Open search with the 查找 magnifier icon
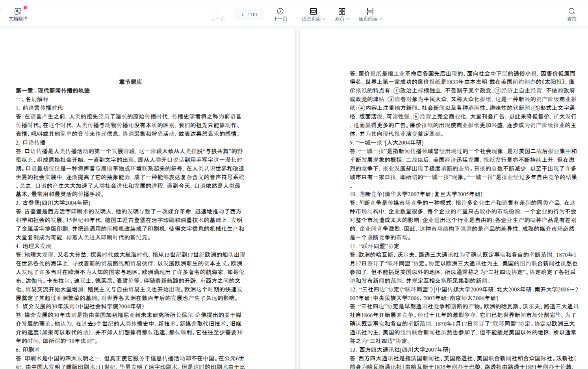Screen dimensions: 588x369 click(571, 11)
